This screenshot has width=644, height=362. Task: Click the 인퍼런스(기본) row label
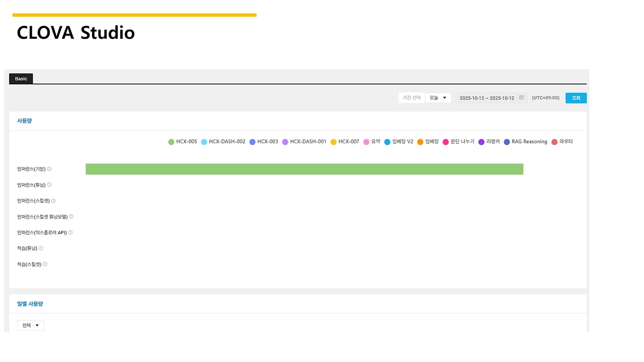pos(31,169)
